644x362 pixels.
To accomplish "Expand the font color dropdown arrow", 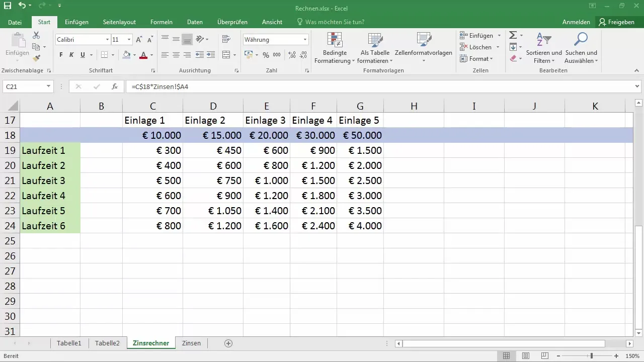I will (x=152, y=55).
